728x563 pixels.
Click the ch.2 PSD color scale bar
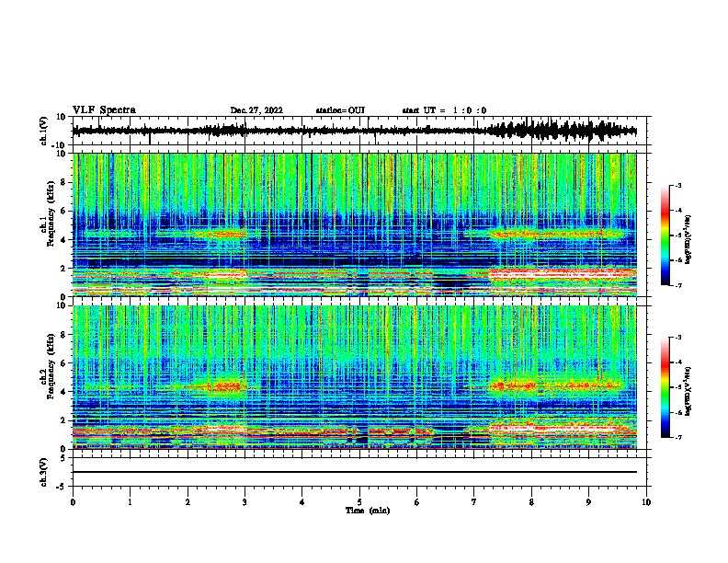point(665,387)
